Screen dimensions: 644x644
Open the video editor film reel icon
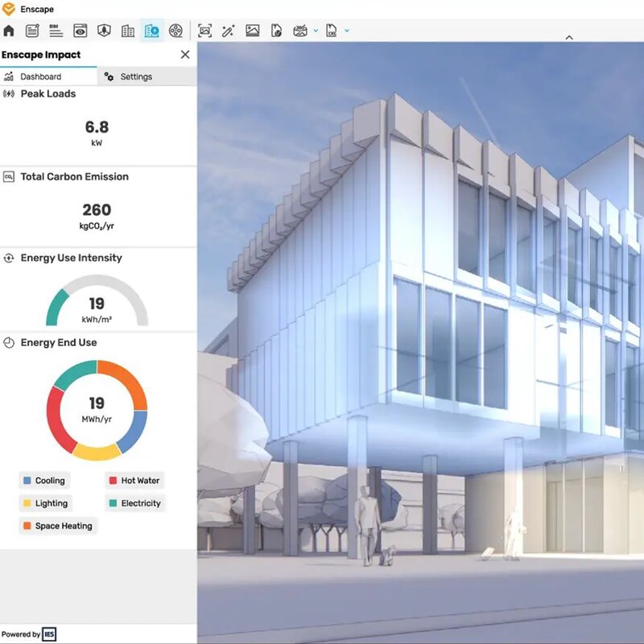175,31
